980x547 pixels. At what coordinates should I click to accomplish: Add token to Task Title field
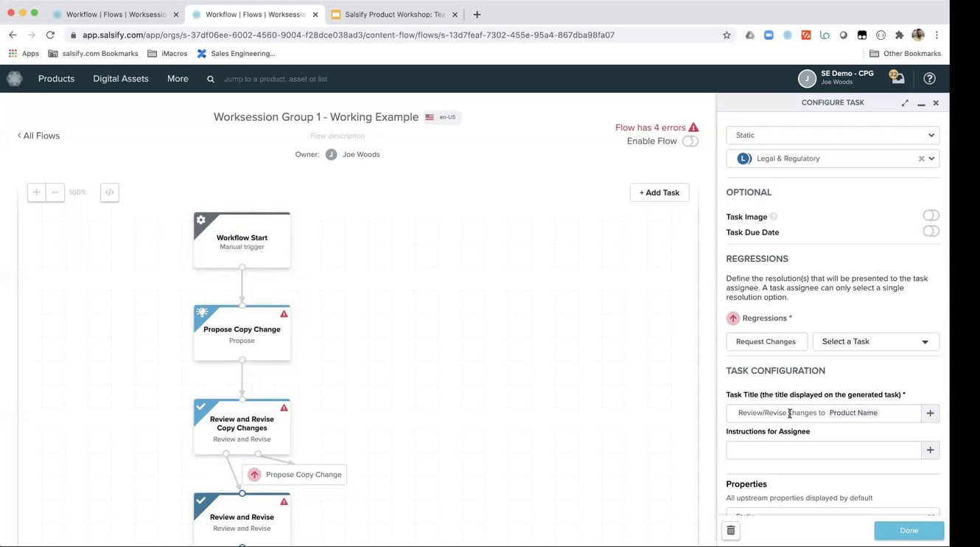click(x=930, y=413)
